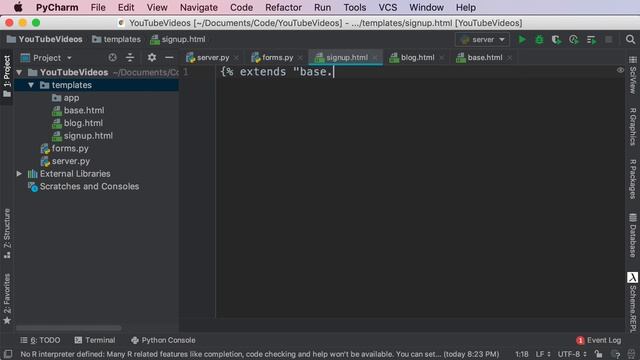Viewport: 640px width, 360px height.
Task: Open the VCS menu
Action: [387, 7]
